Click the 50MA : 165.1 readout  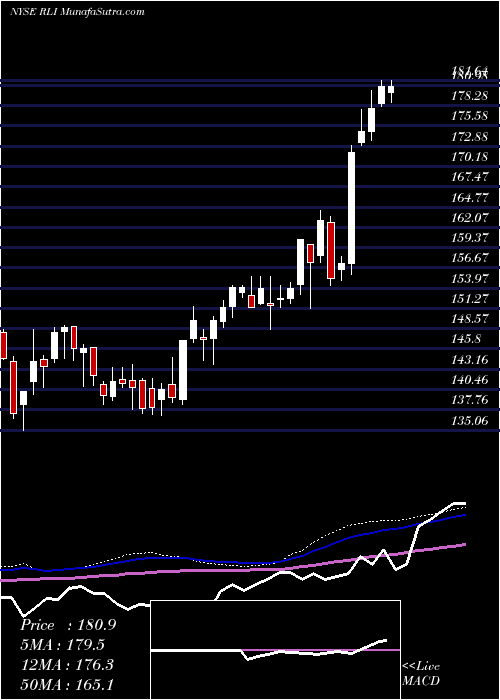[x=68, y=685]
